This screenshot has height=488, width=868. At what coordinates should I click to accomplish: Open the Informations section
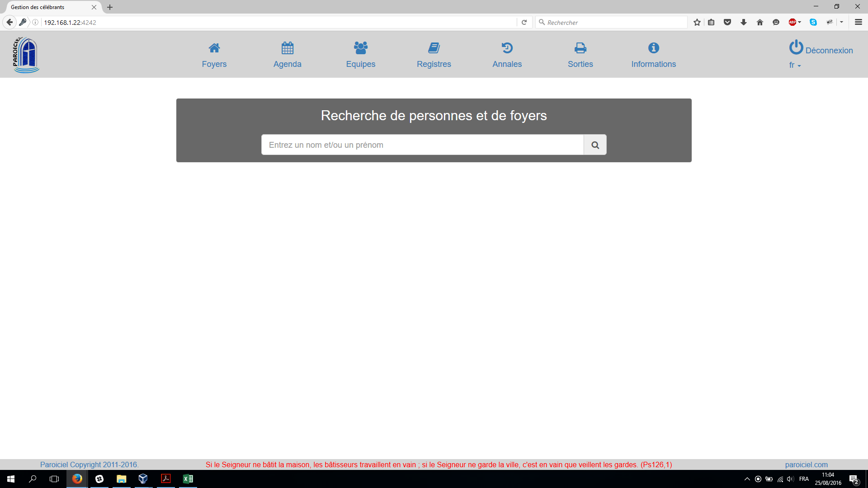click(x=654, y=55)
